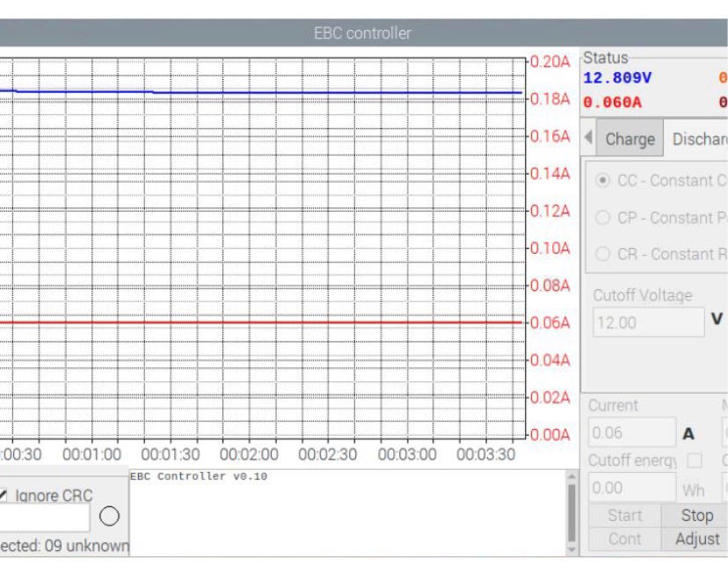Click the Cutoff energy Wh field

pos(632,488)
